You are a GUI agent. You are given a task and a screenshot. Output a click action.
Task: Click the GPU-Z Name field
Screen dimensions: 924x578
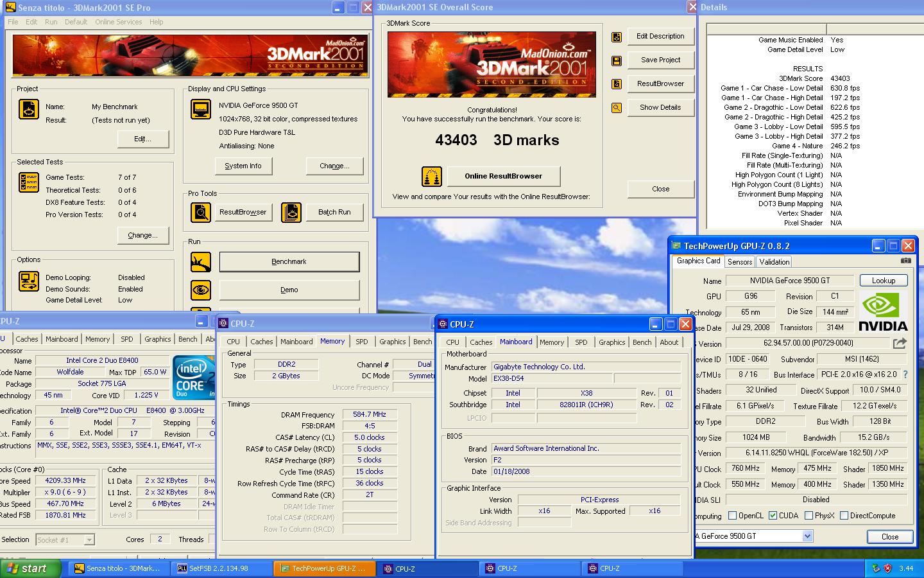790,281
